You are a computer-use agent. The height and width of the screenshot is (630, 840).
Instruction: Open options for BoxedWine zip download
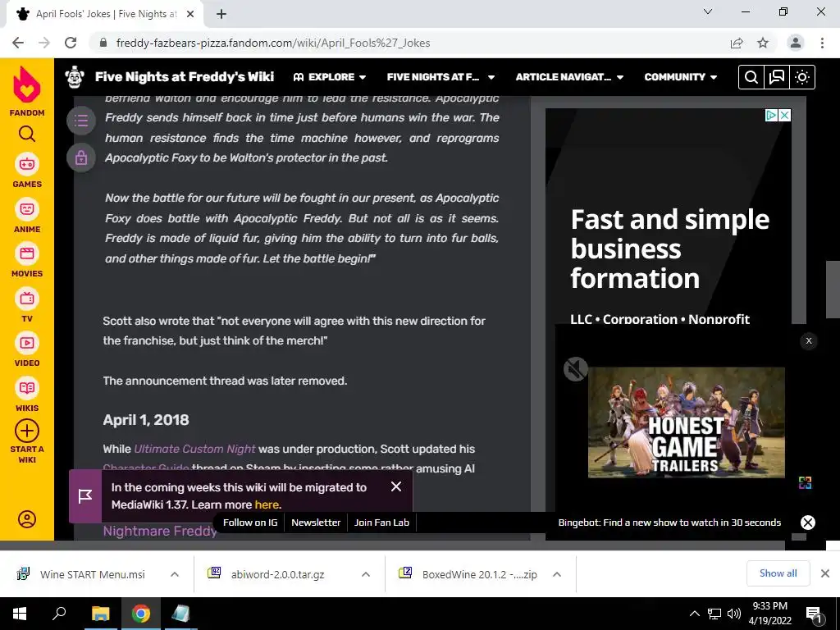pyautogui.click(x=557, y=574)
